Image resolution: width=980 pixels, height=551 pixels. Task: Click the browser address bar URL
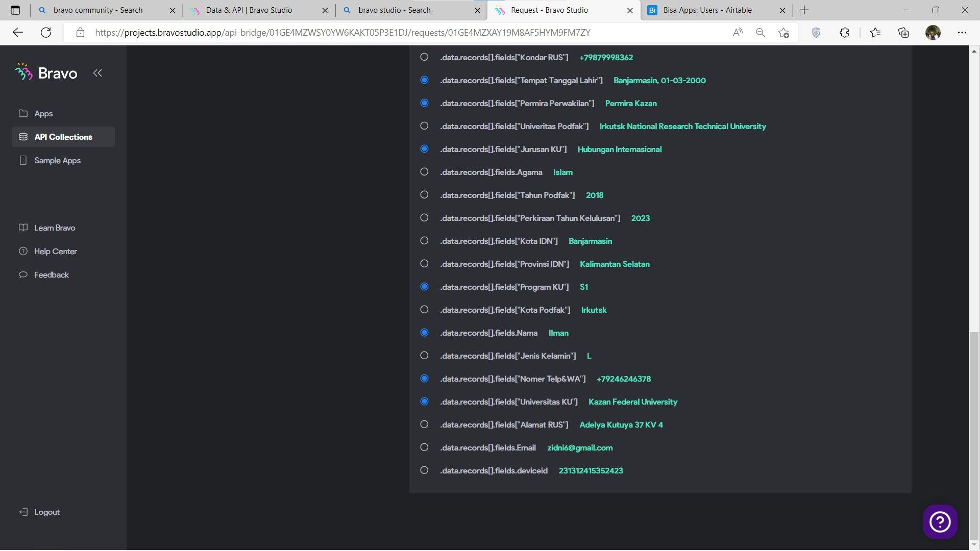[x=342, y=33]
